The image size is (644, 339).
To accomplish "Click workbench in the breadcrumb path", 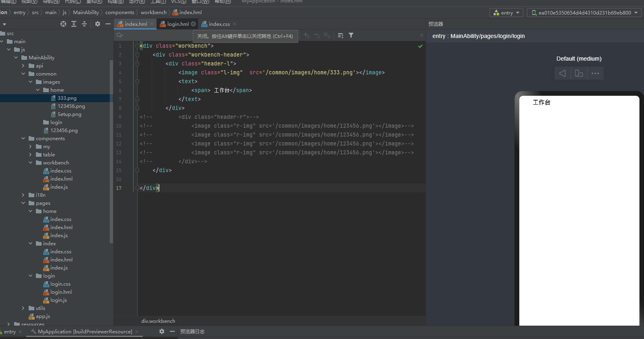I will point(154,13).
